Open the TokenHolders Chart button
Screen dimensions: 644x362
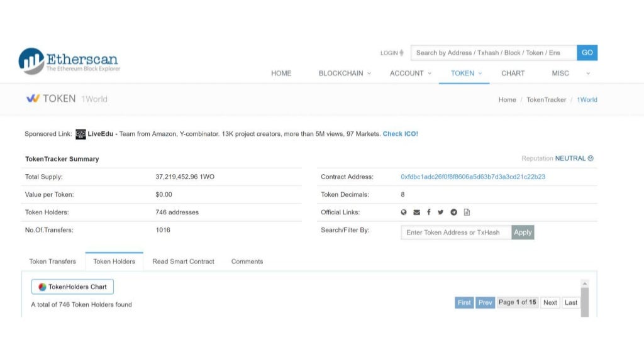72,287
